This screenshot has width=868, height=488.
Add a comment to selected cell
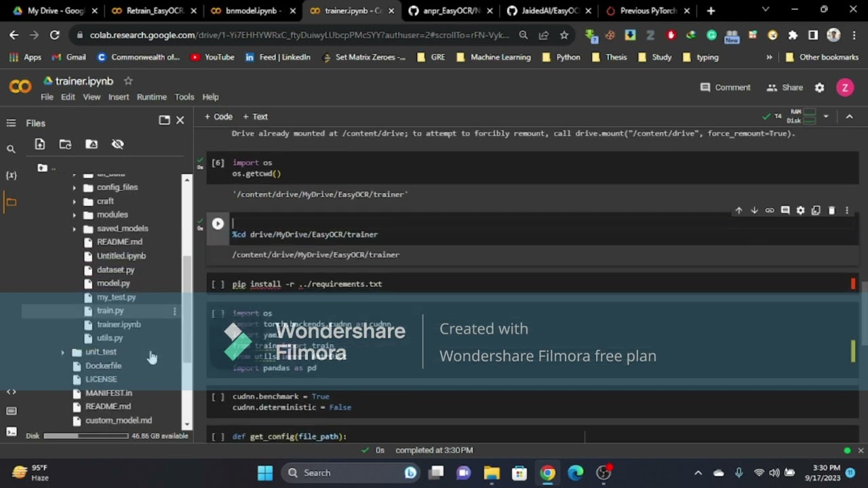785,210
